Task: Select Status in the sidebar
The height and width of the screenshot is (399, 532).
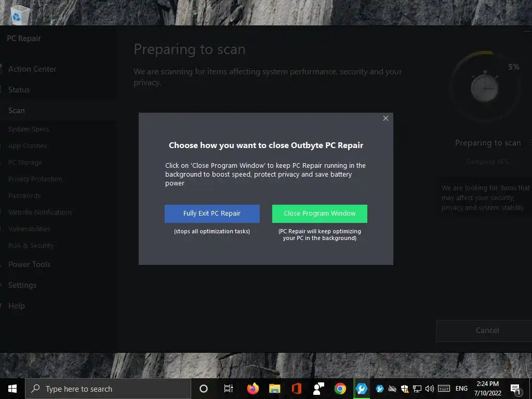Action: (19, 90)
